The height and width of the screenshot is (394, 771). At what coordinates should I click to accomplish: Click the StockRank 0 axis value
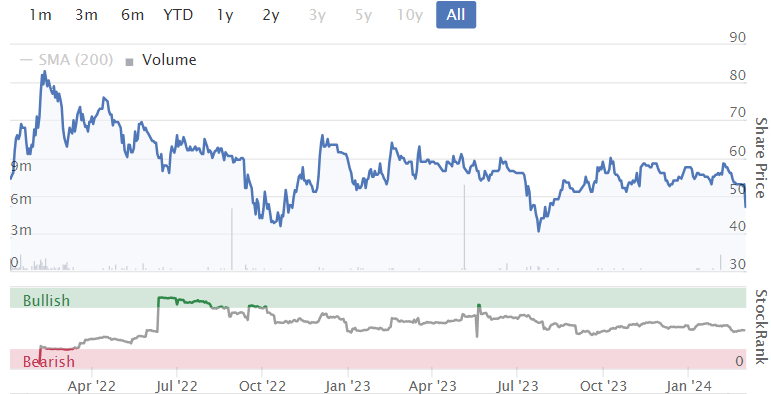[740, 362]
